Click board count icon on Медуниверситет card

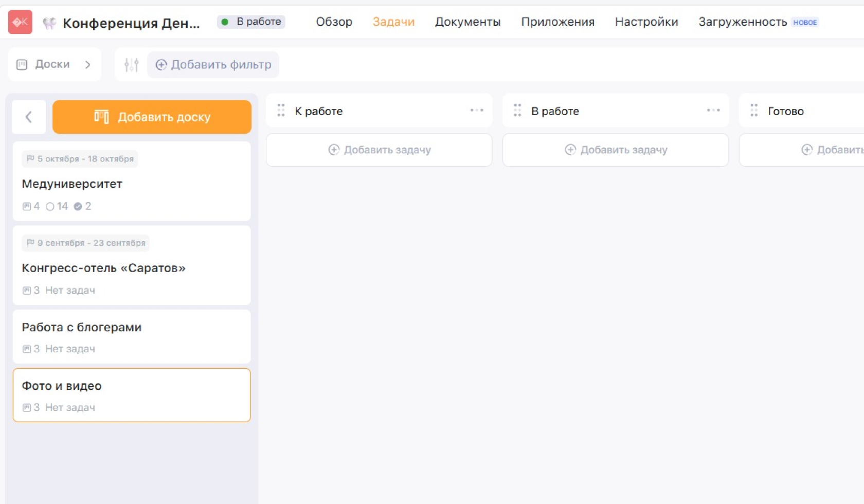click(27, 206)
